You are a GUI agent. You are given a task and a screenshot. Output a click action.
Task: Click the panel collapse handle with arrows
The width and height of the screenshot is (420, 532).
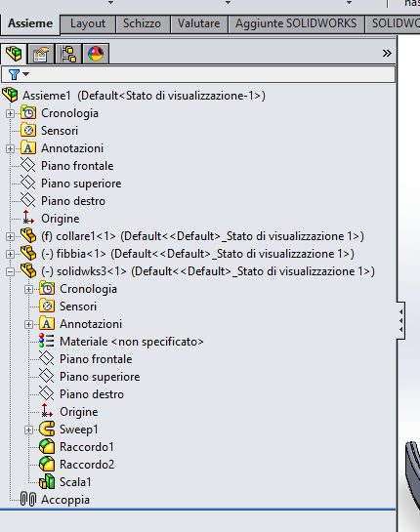coord(400,320)
